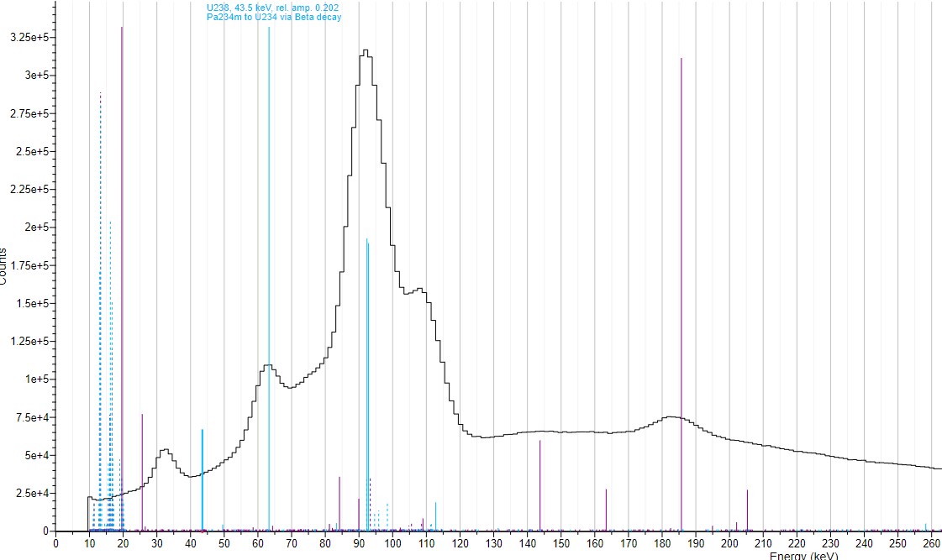This screenshot has height=560, width=942.
Task: Click the tallest dashed blue line near 13 keV
Action: pyautogui.click(x=100, y=311)
